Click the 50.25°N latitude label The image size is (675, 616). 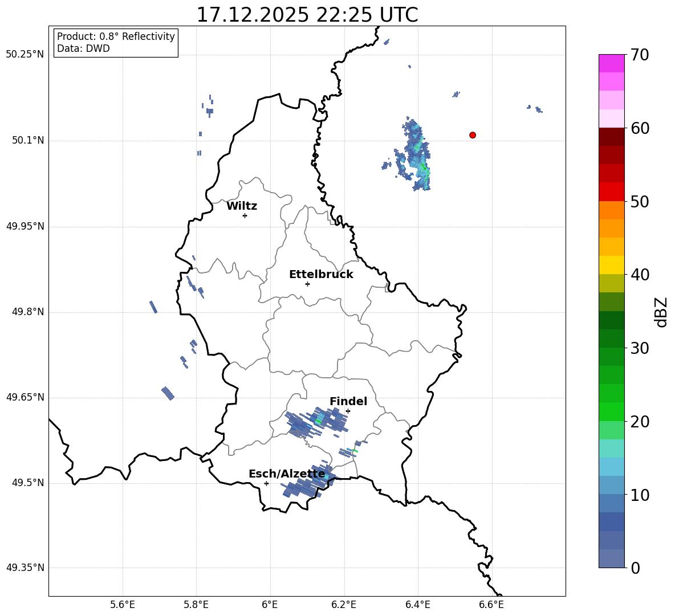[25, 55]
